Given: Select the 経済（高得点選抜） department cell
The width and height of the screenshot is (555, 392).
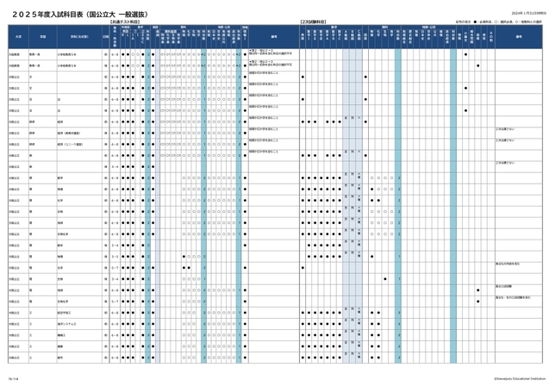Looking at the screenshot, I should [69, 132].
